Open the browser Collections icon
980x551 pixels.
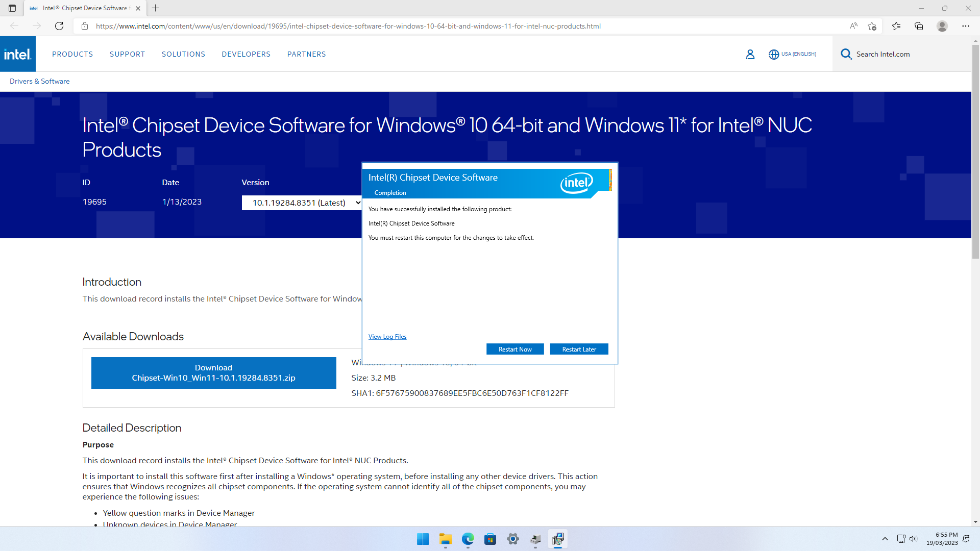coord(919,26)
